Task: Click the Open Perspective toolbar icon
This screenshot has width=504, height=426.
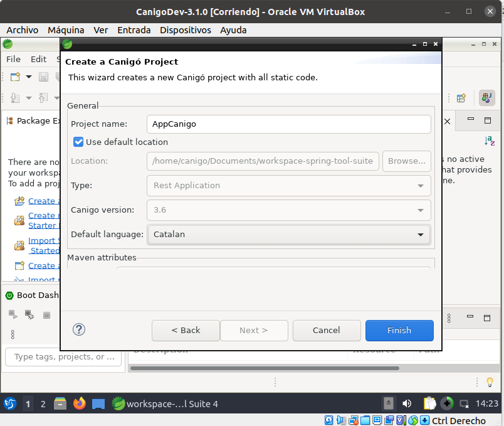Action: pos(461,98)
